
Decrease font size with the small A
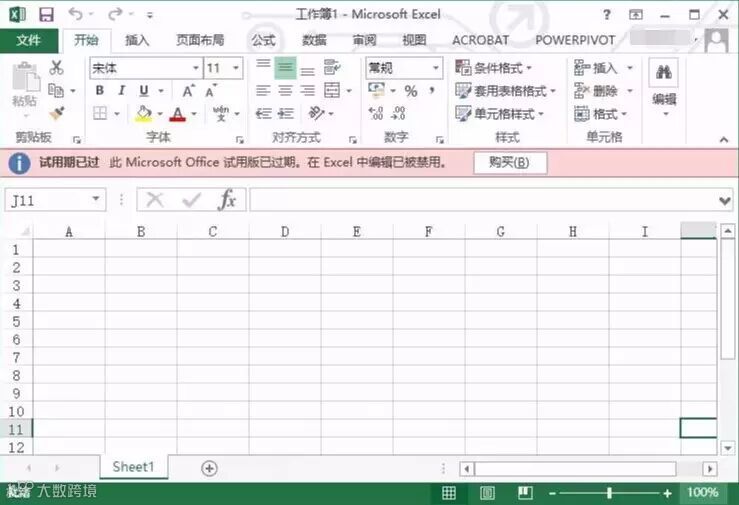(x=210, y=90)
